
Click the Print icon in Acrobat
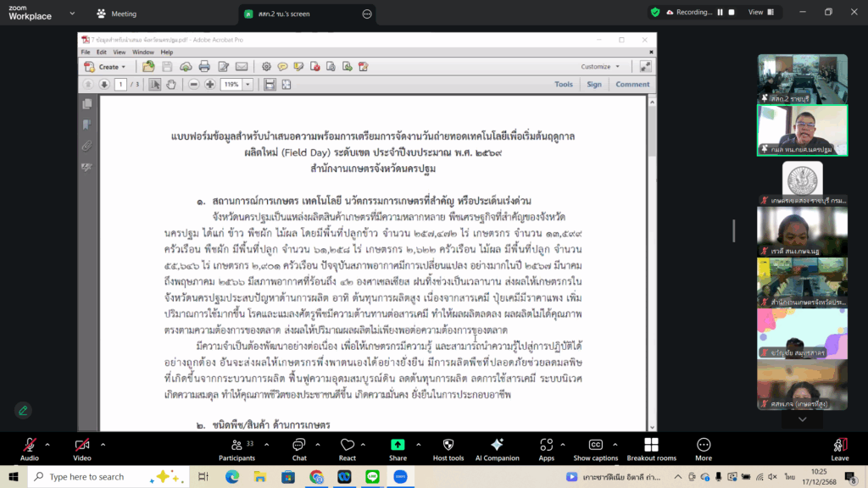coord(204,66)
